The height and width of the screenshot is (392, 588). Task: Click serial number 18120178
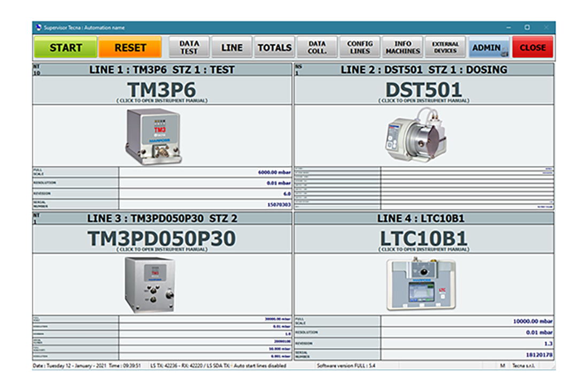click(539, 355)
